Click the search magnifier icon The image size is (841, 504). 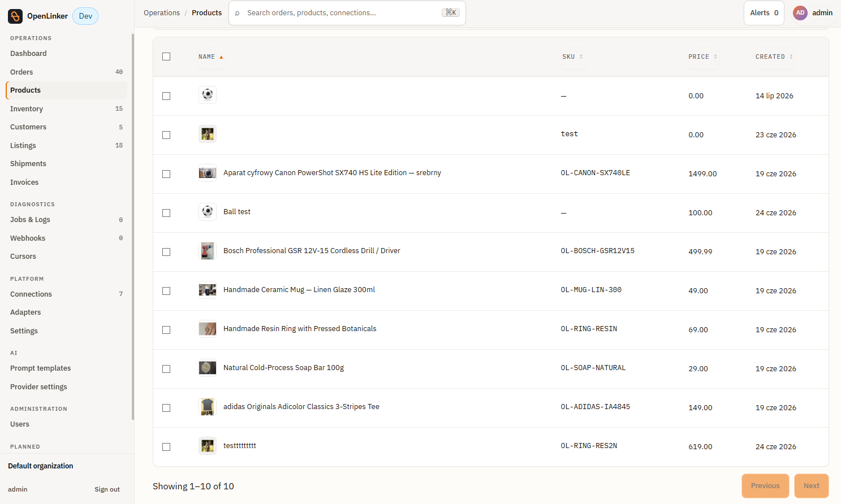tap(238, 13)
